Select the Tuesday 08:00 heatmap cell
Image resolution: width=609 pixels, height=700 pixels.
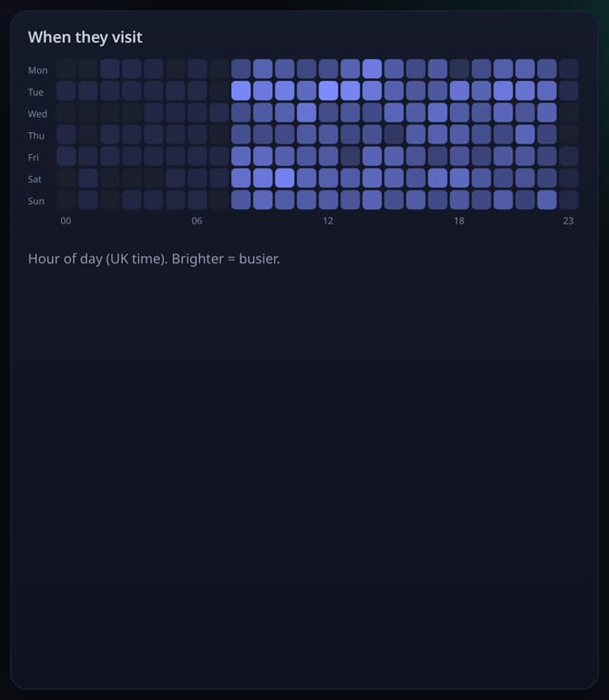tap(241, 90)
